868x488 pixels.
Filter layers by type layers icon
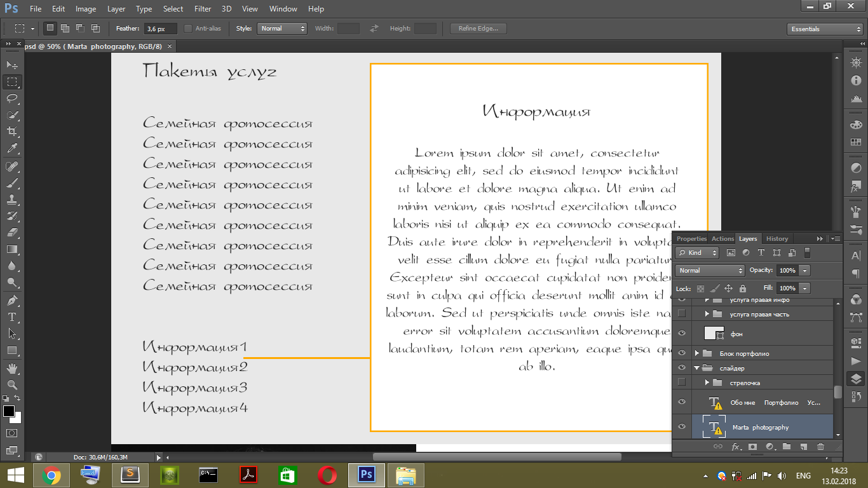[x=761, y=253]
